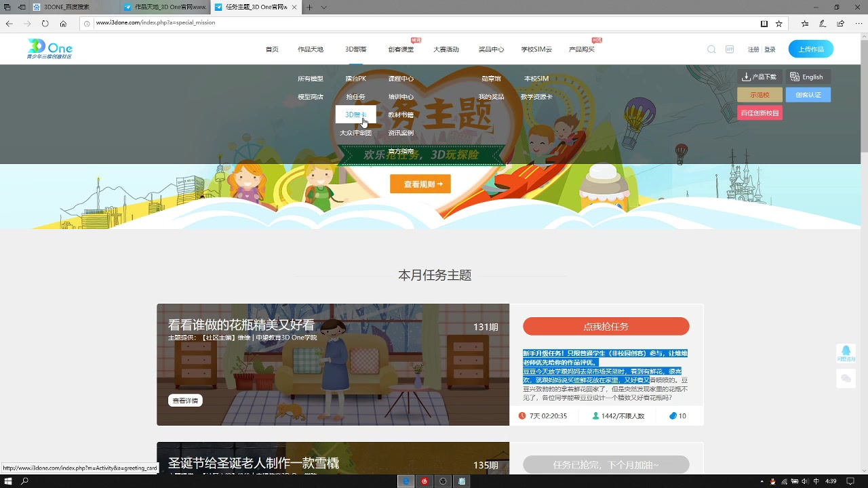Add page to favorites star icon

779,23
